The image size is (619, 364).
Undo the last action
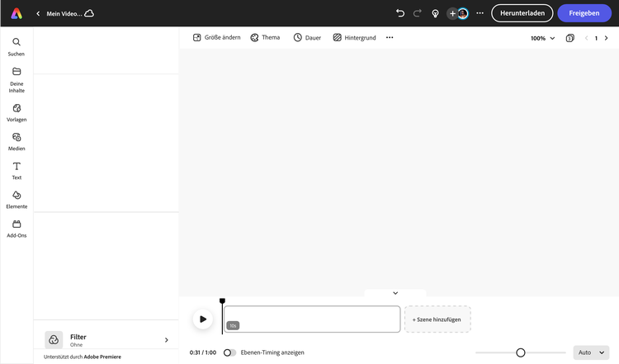pos(400,13)
